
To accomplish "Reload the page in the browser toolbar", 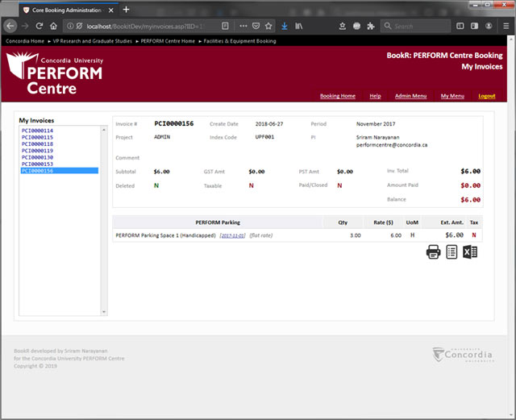I will click(38, 26).
